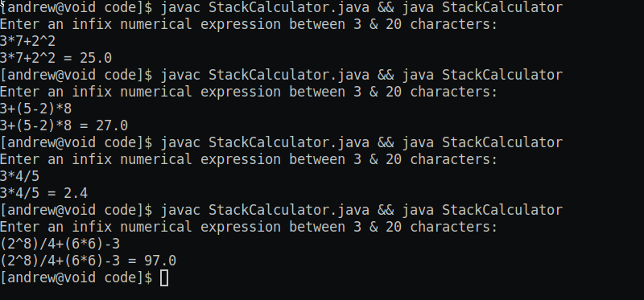The width and height of the screenshot is (644, 300).
Task: Click the terminal cursor block at the prompt
Action: click(164, 277)
